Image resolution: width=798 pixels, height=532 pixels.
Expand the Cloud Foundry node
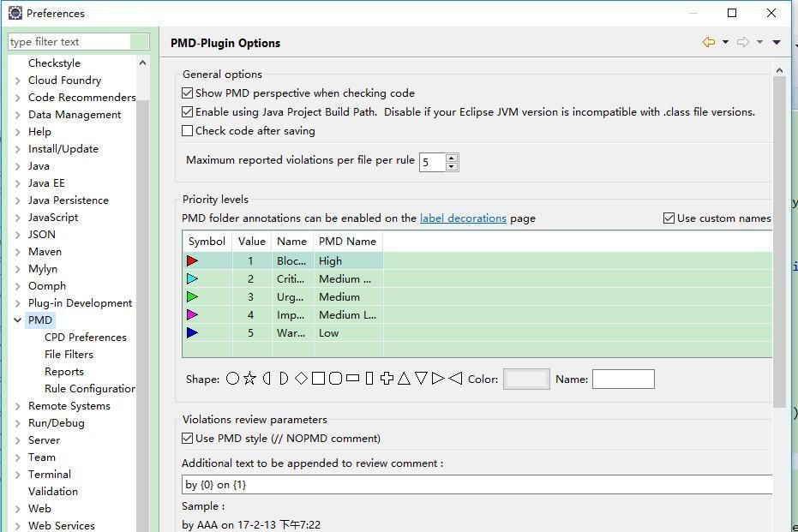pos(18,81)
